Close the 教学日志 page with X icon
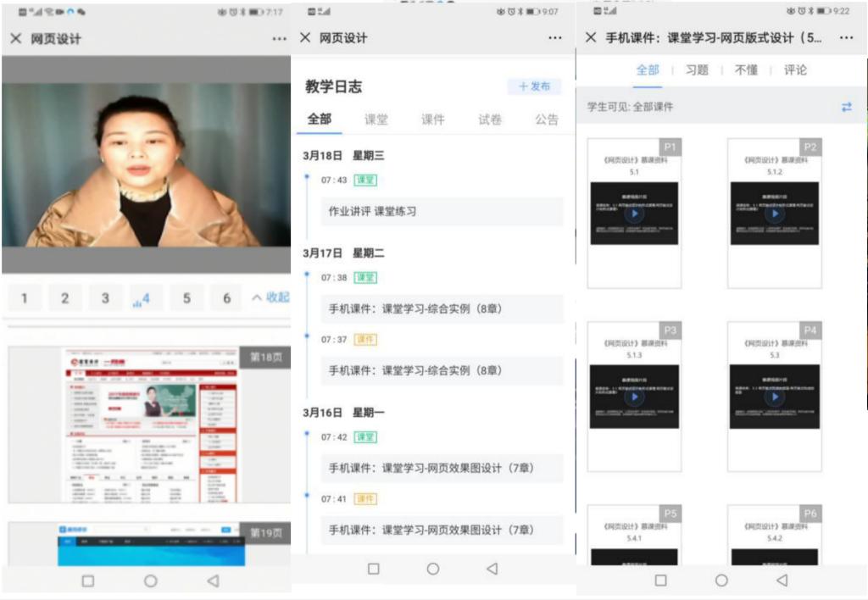The height and width of the screenshot is (600, 868). click(x=305, y=38)
